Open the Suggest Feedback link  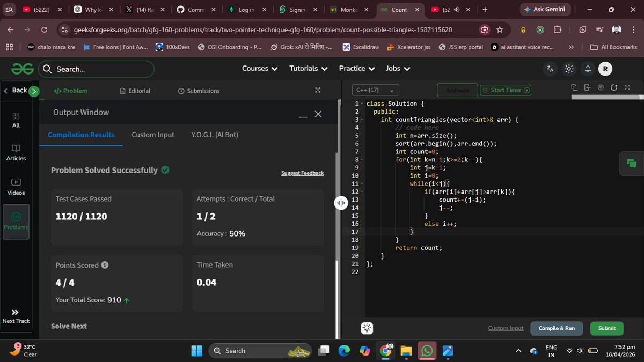click(x=303, y=173)
